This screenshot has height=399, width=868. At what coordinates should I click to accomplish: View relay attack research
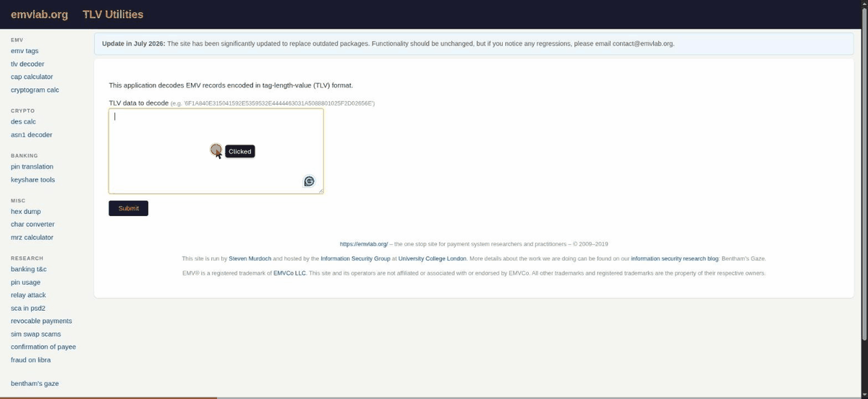[28, 295]
